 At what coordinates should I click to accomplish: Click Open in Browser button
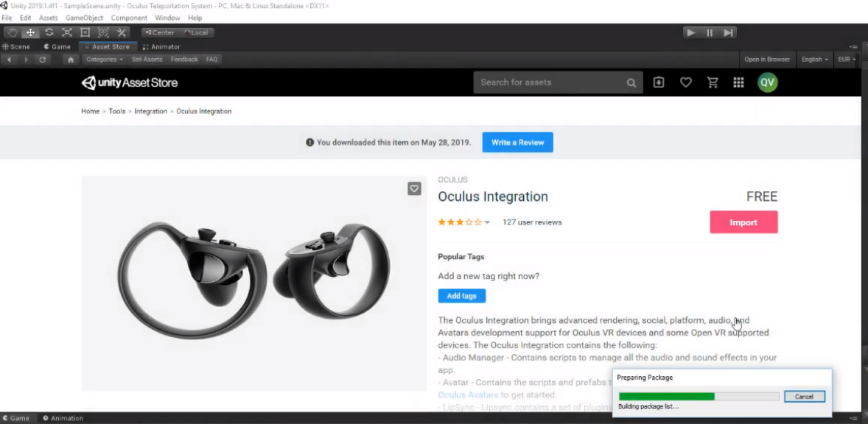[x=767, y=59]
